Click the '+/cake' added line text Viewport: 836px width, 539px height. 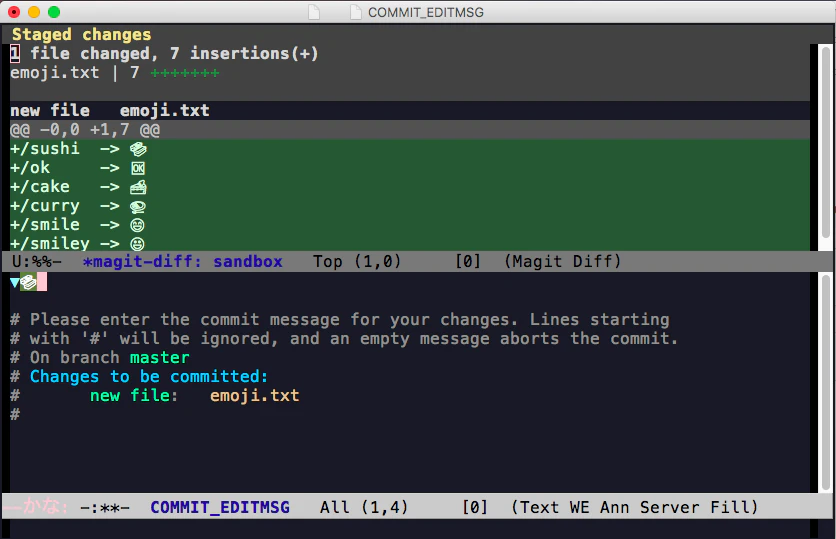[x=40, y=187]
